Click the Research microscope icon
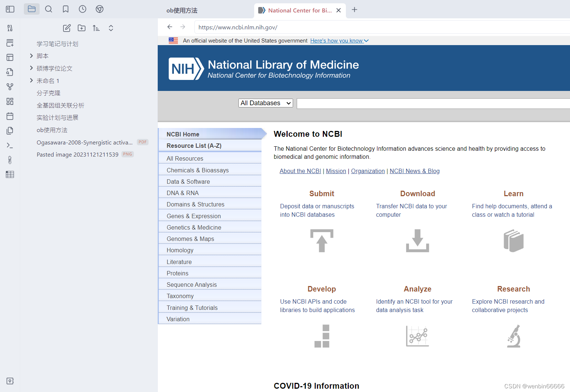Screen dimensions: 570x392 coord(514,336)
